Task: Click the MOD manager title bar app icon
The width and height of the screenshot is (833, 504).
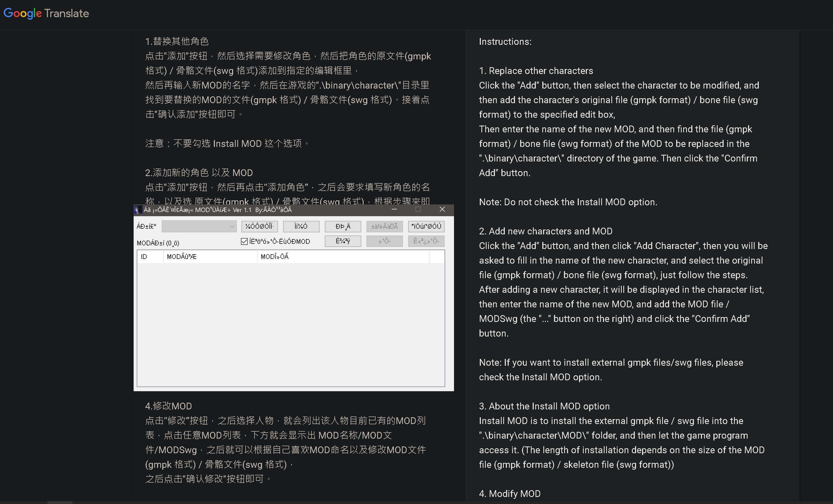Action: (138, 210)
